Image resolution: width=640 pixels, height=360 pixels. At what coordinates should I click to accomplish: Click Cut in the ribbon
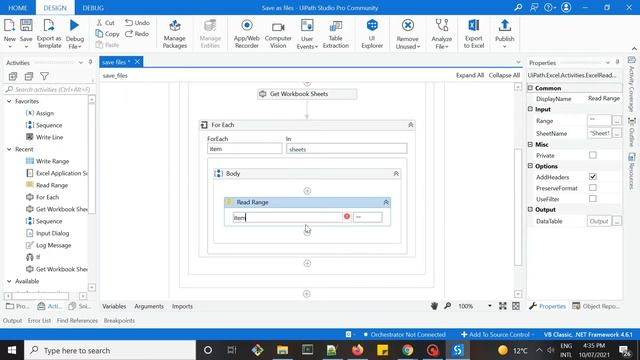[x=105, y=23]
